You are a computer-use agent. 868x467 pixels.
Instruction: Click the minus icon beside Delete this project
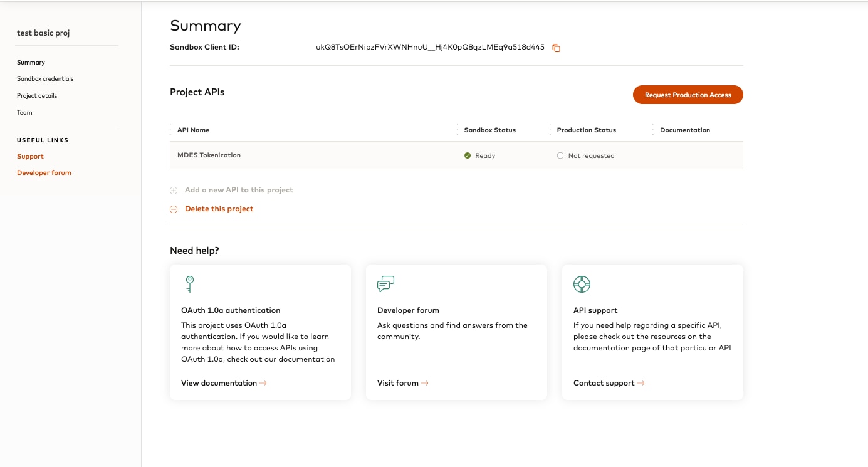[x=174, y=209]
